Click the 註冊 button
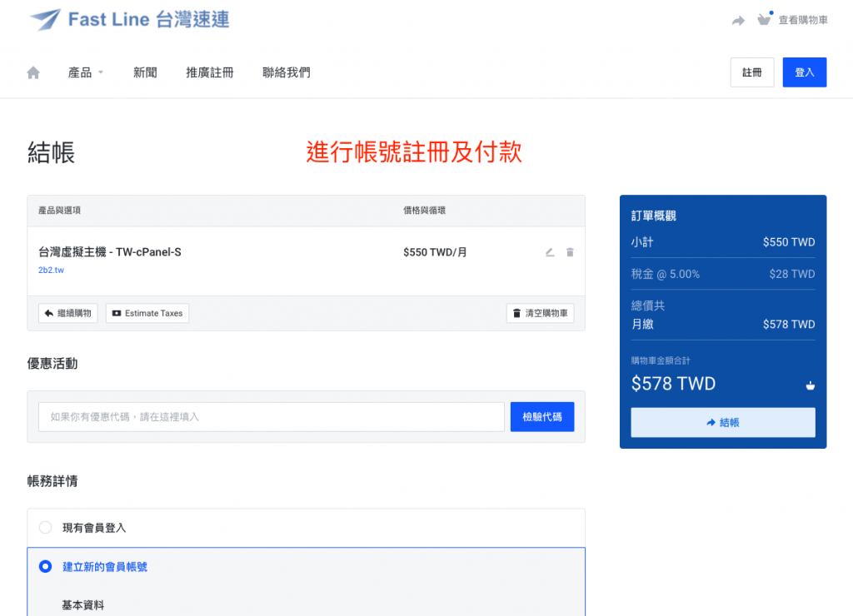Image resolution: width=853 pixels, height=616 pixels. point(752,72)
